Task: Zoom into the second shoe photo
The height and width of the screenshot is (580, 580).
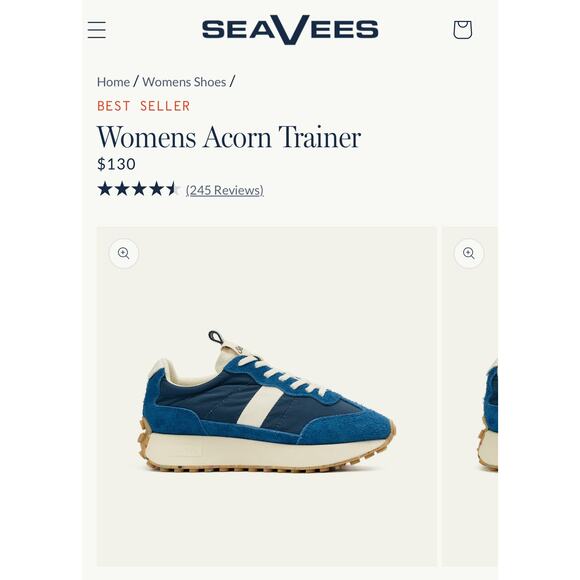Action: pos(469,253)
